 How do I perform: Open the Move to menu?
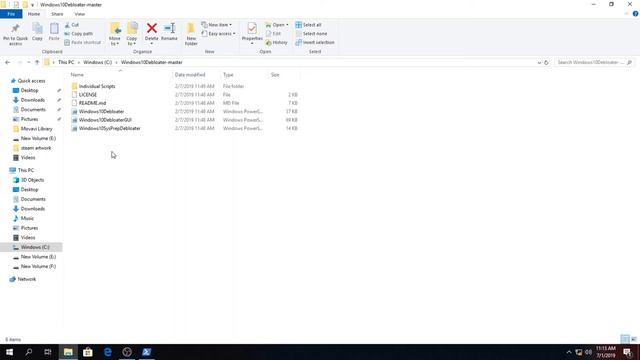115,34
